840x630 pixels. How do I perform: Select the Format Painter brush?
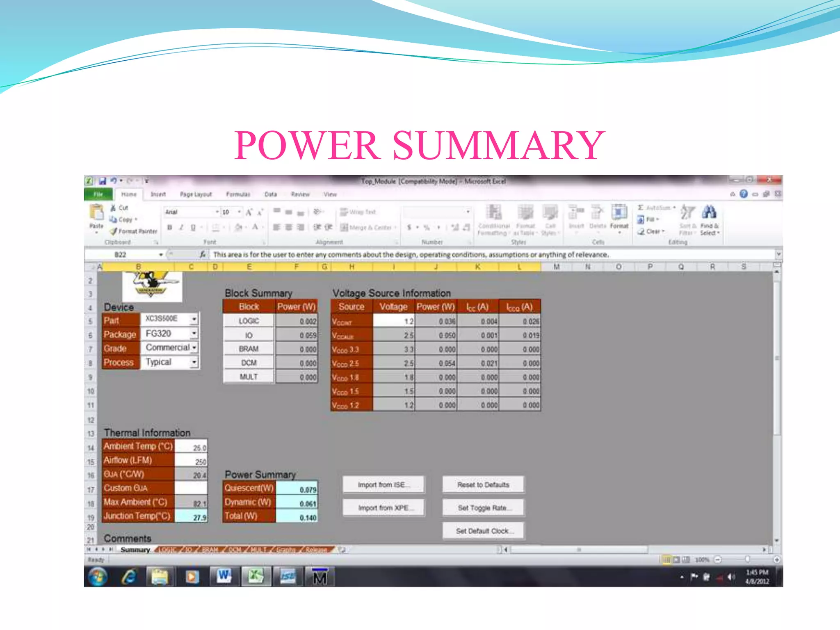tap(114, 231)
